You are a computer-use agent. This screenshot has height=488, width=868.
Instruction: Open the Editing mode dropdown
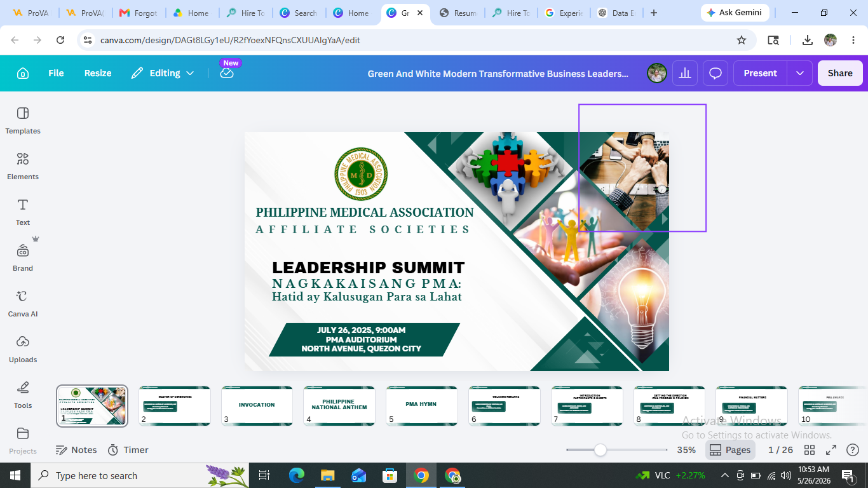pyautogui.click(x=163, y=73)
